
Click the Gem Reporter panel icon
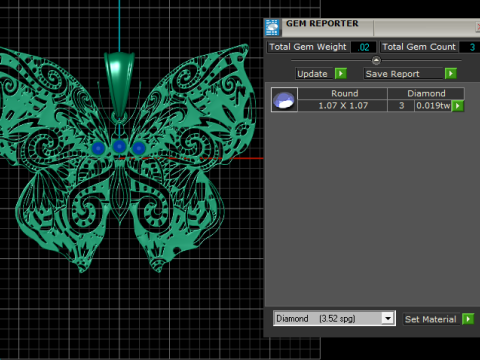point(272,27)
